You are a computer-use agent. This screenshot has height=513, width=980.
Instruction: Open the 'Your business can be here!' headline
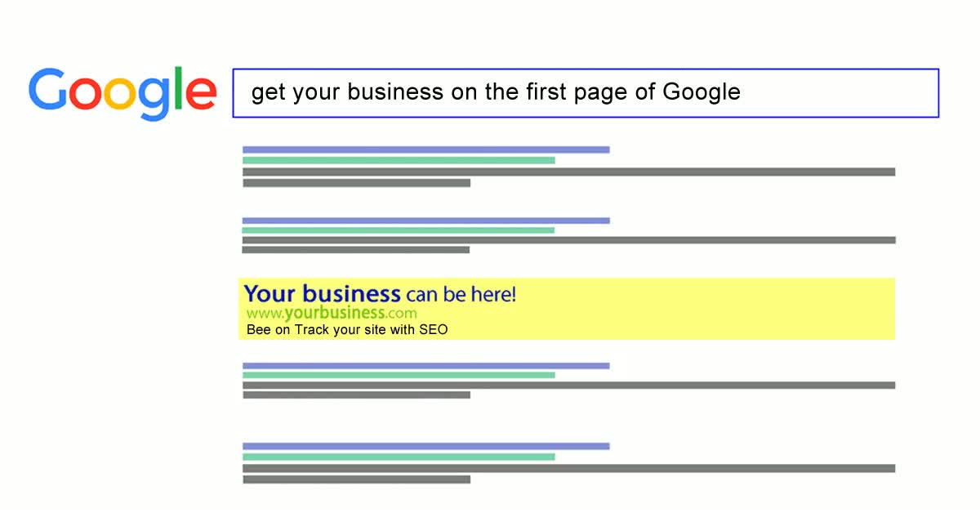click(x=380, y=294)
